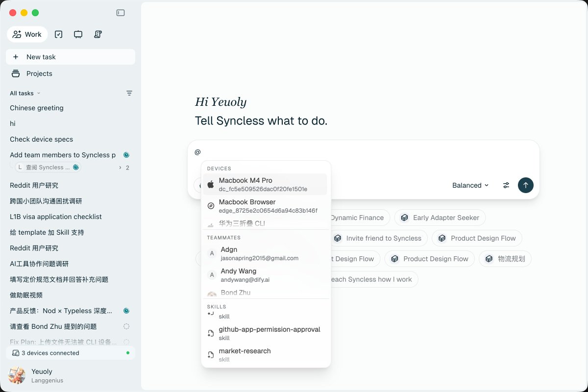Click the send arrow button
Viewport: 588px width, 392px height.
tap(526, 185)
